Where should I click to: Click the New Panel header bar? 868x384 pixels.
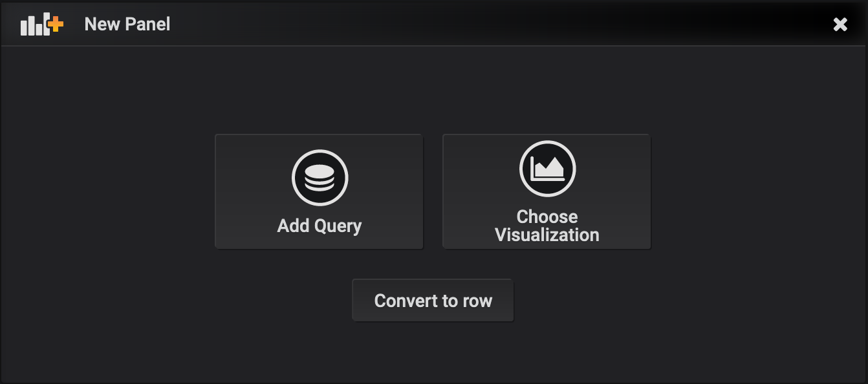[x=453, y=25]
